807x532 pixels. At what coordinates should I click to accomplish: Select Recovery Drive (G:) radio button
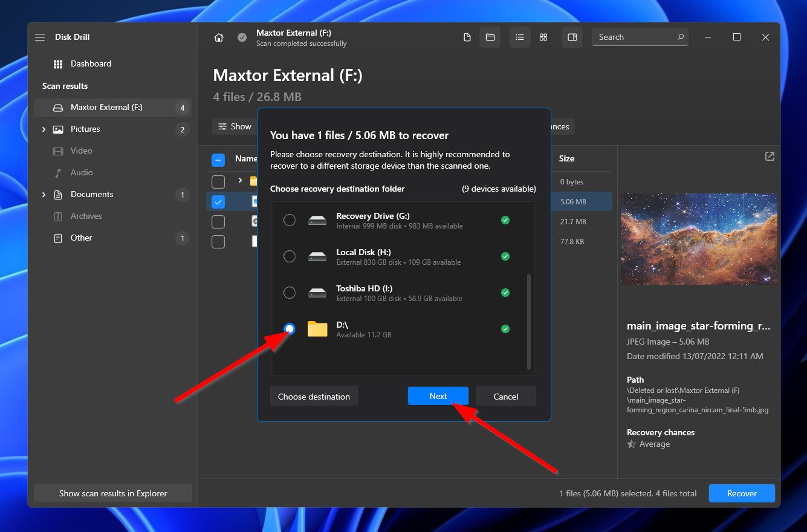[290, 220]
